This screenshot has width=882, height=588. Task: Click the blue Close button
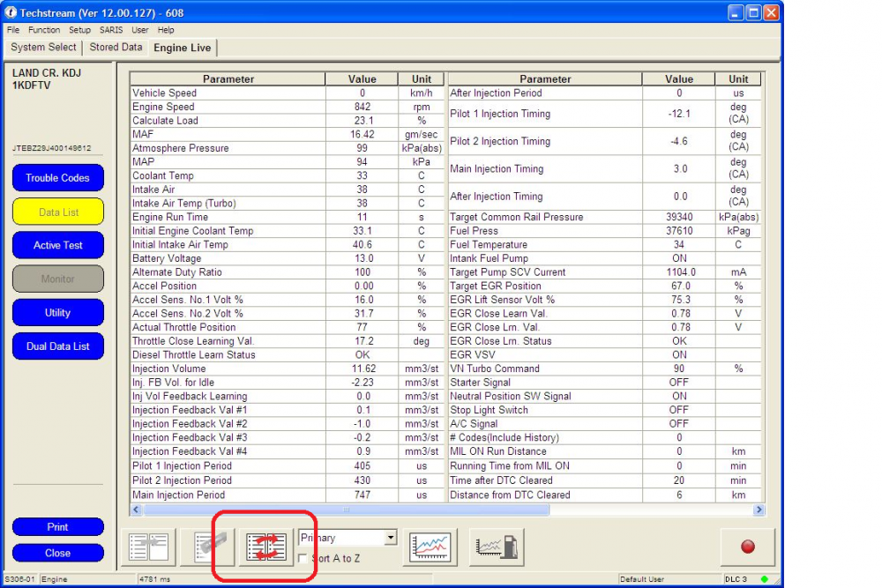coord(58,553)
